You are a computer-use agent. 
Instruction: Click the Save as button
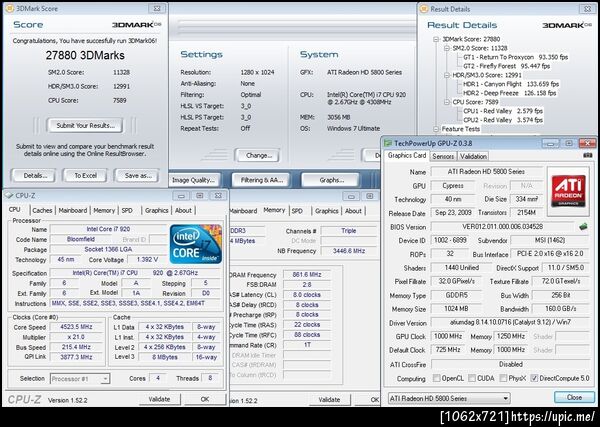138,176
